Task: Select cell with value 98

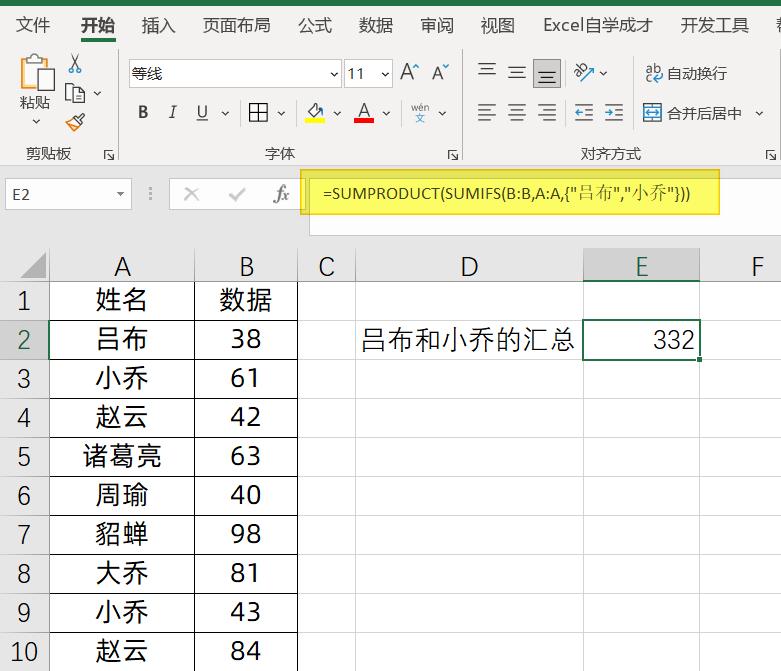Action: tap(246, 535)
